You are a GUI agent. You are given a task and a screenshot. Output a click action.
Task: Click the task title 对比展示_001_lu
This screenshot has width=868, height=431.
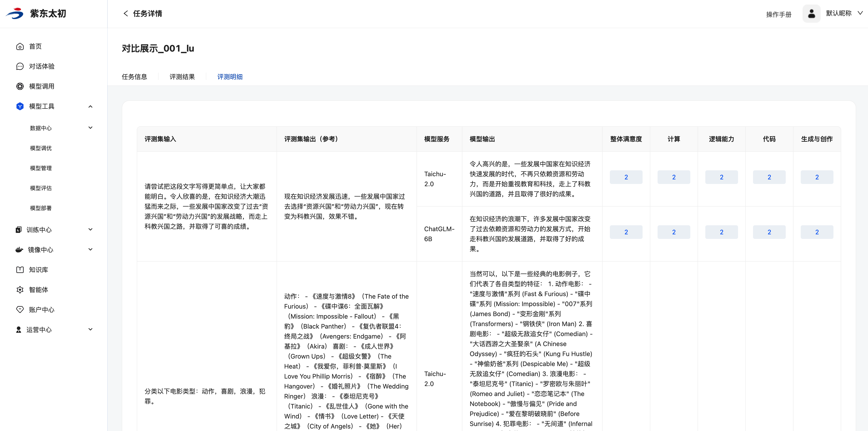click(x=158, y=49)
